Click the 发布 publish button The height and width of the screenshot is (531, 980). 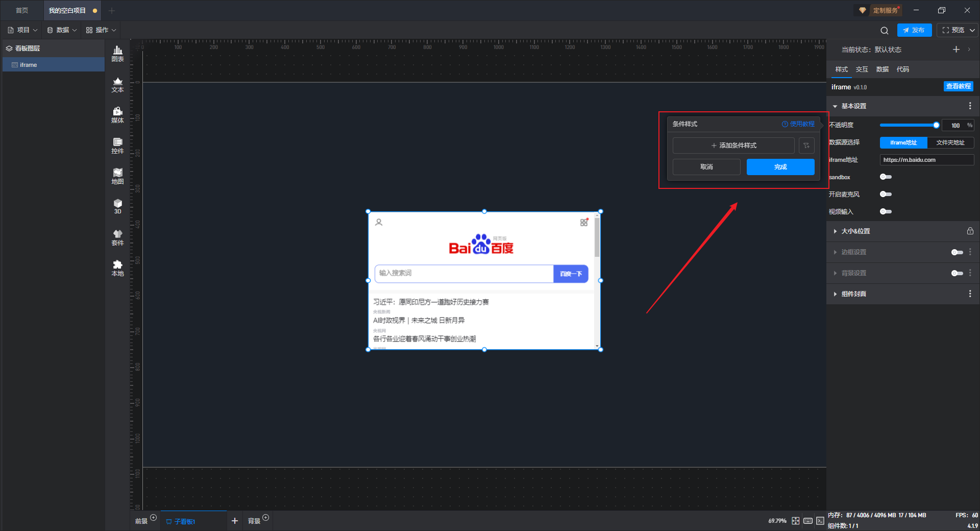[x=914, y=30]
